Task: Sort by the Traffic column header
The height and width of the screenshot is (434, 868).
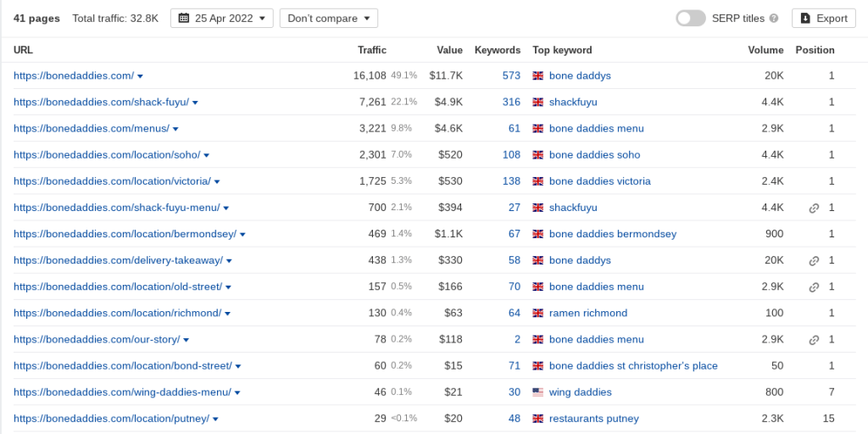Action: coord(372,50)
